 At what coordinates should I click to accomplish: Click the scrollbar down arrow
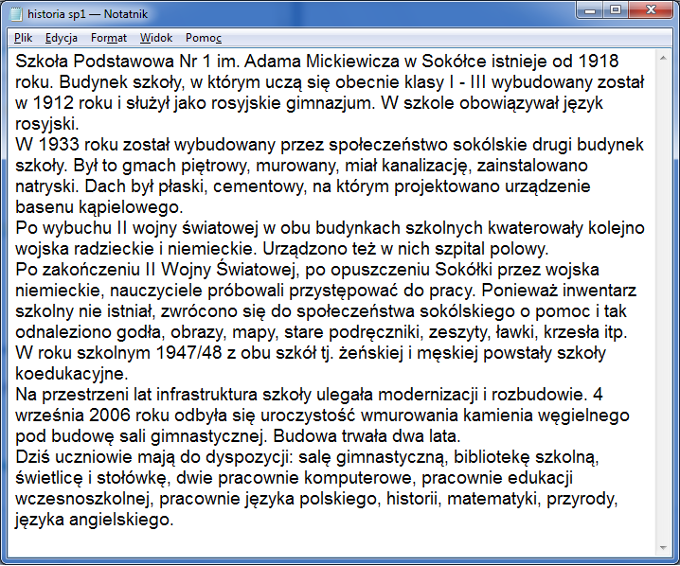click(663, 548)
